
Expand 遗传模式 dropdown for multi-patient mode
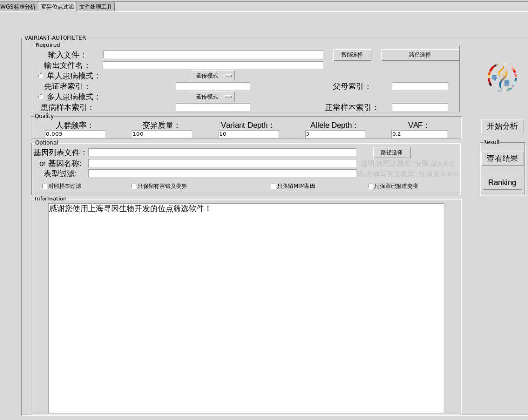[212, 97]
